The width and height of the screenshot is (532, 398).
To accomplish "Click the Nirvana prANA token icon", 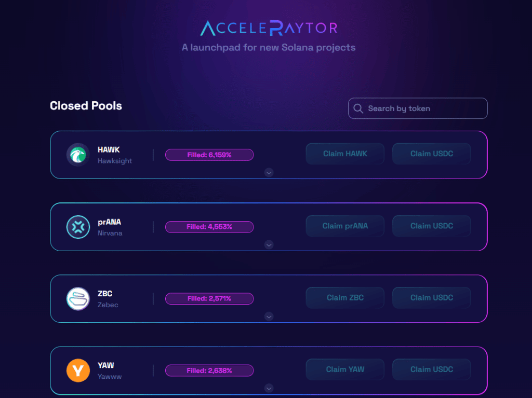I will tap(78, 227).
